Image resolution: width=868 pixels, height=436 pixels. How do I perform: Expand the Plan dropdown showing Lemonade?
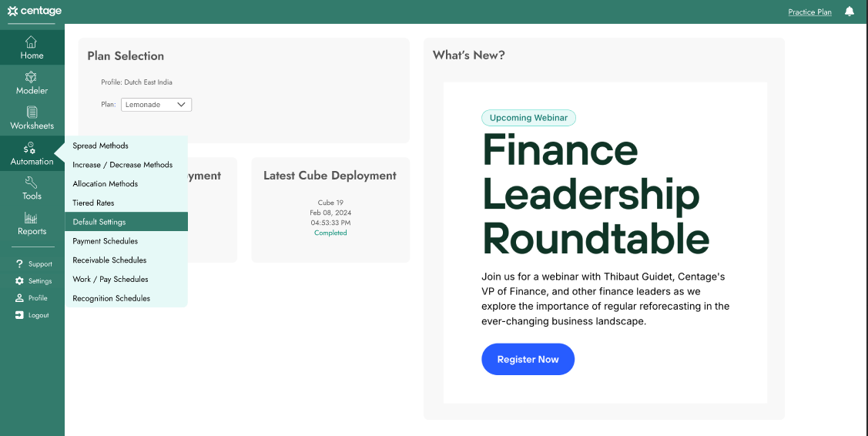tap(156, 105)
